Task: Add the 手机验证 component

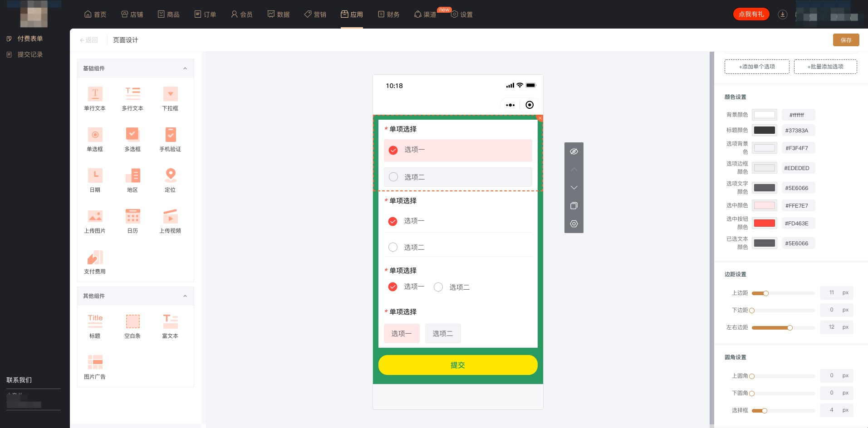Action: click(x=170, y=140)
